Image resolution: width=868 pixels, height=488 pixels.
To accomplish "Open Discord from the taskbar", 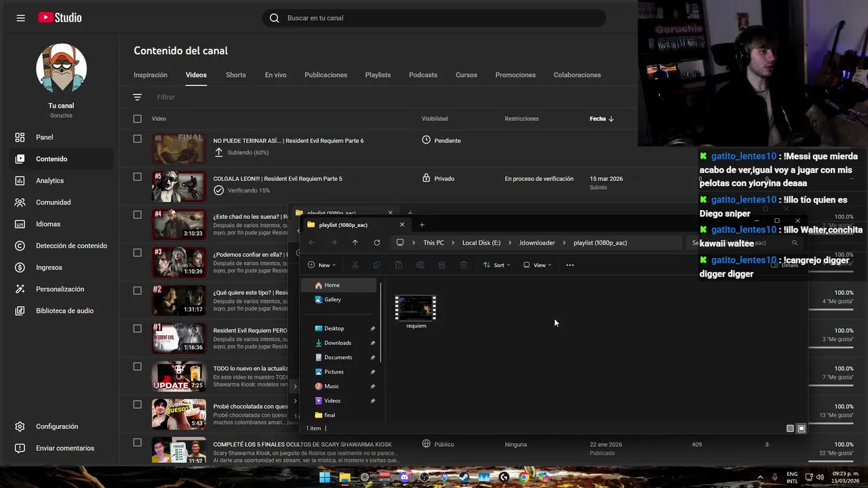I will (x=405, y=477).
